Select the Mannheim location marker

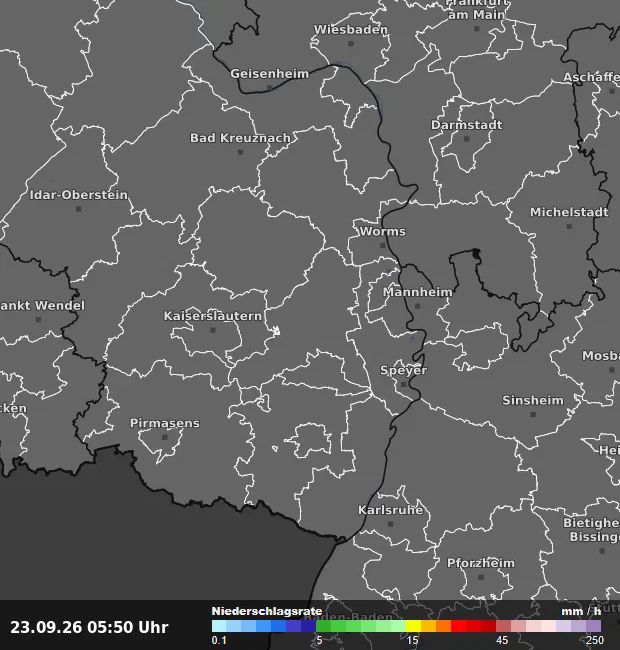coord(417,306)
